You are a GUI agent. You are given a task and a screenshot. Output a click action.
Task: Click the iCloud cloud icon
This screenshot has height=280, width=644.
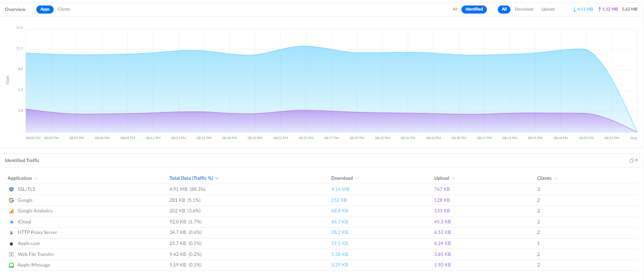coord(11,222)
